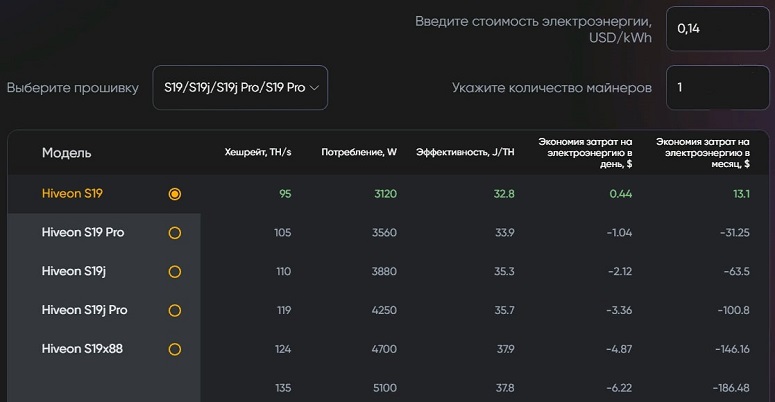The height and width of the screenshot is (402, 775).
Task: Click the monthly savings value -63.5
Action: 737,271
